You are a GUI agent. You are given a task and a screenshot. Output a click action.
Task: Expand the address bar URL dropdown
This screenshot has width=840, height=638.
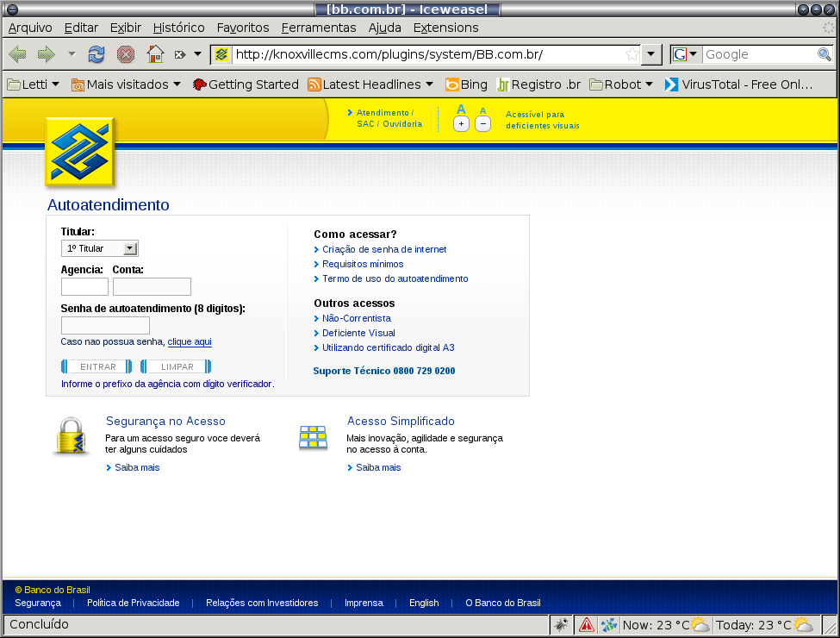point(651,54)
